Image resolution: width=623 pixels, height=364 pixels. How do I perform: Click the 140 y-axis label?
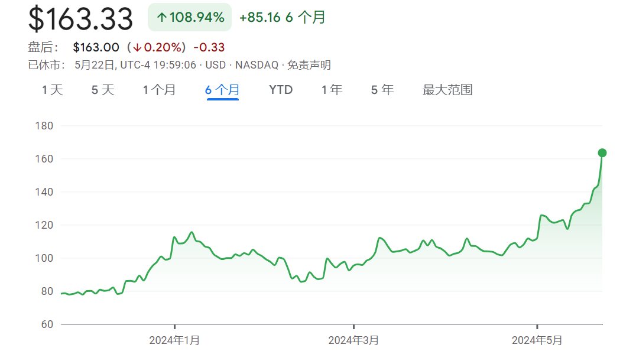(x=44, y=192)
